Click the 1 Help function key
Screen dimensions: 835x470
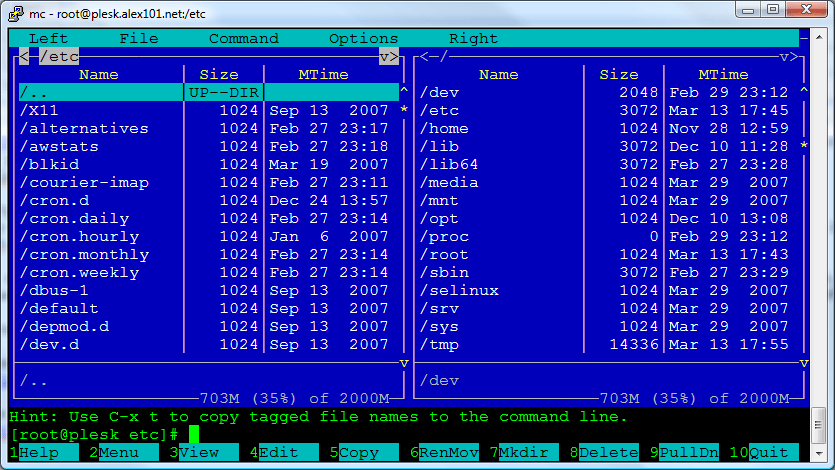(44, 452)
